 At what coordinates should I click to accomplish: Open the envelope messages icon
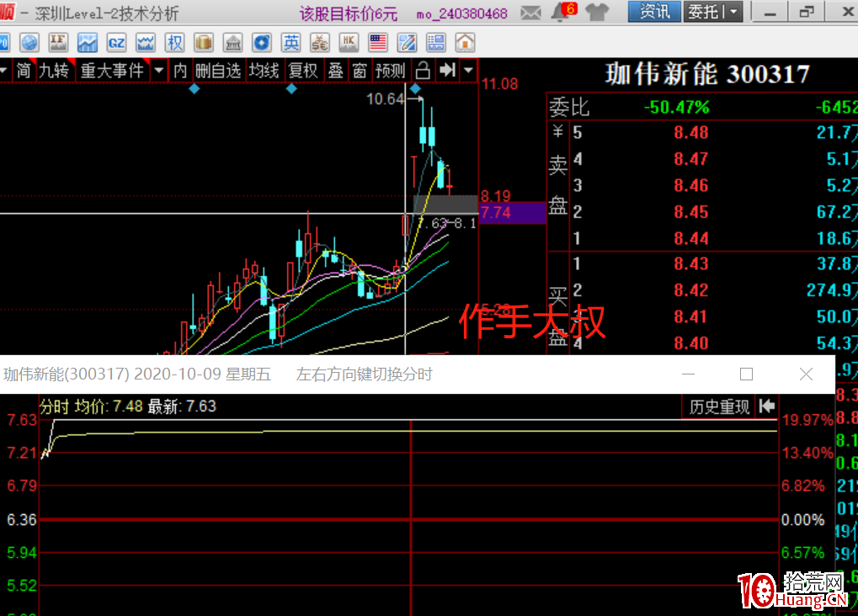coord(530,12)
